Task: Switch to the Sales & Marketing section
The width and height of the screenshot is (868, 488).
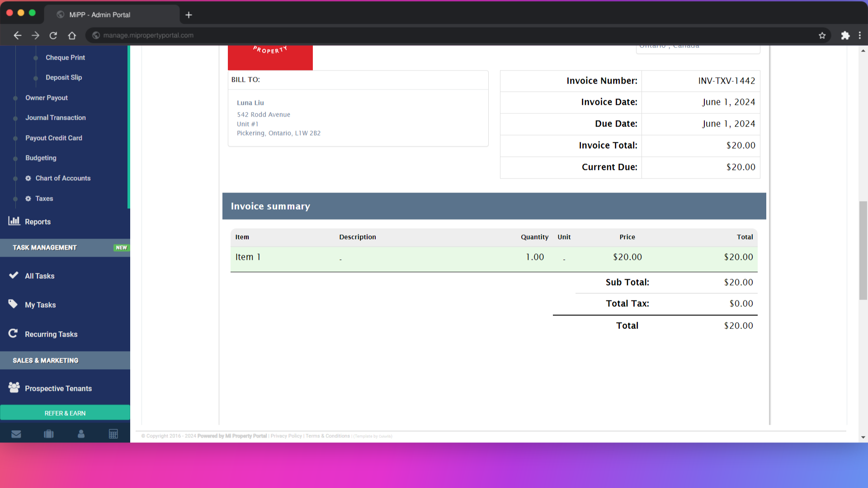Action: point(46,360)
